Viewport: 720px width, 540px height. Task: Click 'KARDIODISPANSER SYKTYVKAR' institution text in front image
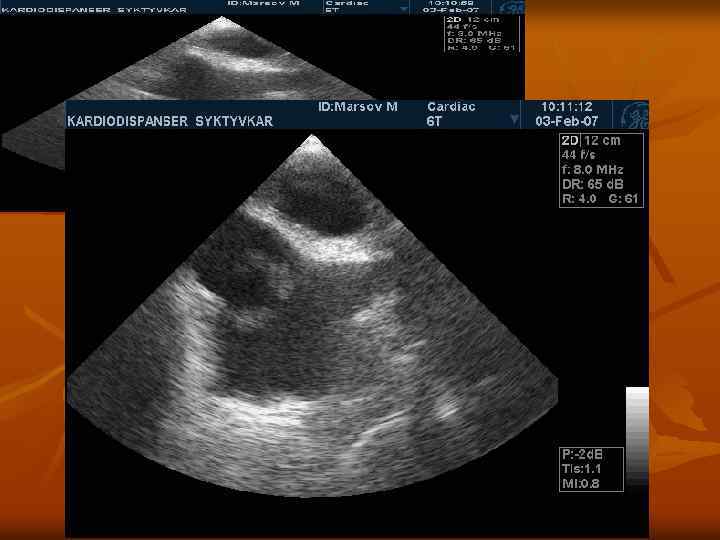click(170, 121)
